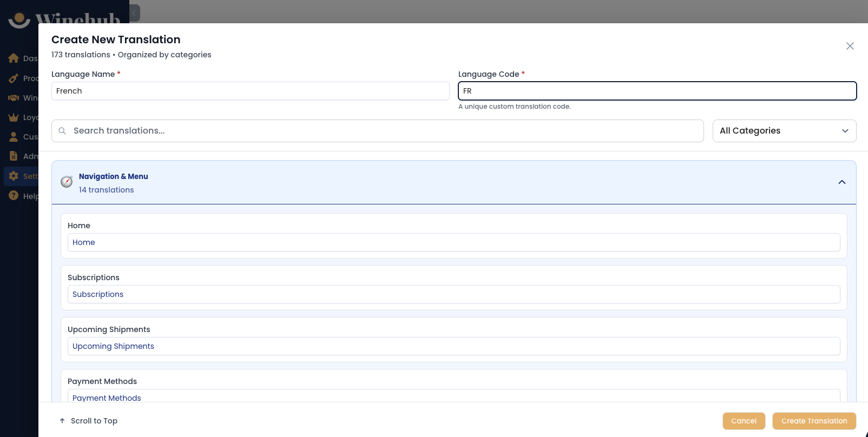Click the Language Name field containing French

pyautogui.click(x=251, y=91)
